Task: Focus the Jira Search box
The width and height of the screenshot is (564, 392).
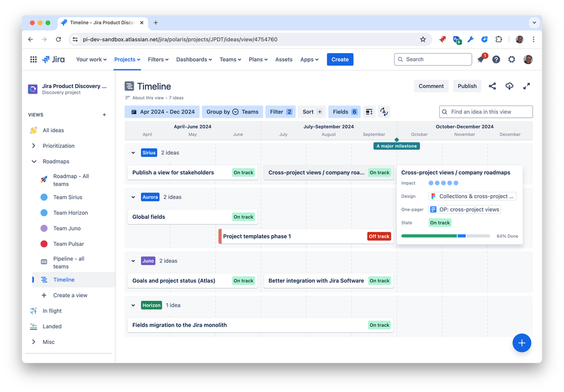Action: click(x=432, y=59)
